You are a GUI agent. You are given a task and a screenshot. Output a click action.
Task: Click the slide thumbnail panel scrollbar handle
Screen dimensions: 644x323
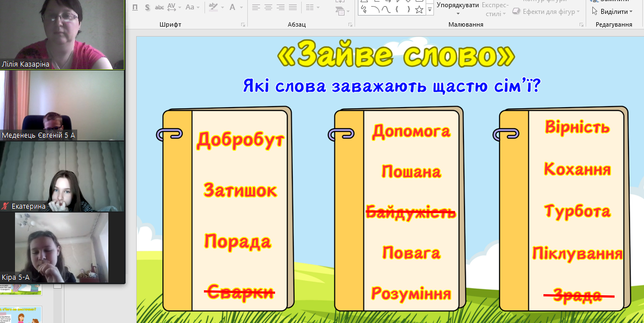pos(57,286)
